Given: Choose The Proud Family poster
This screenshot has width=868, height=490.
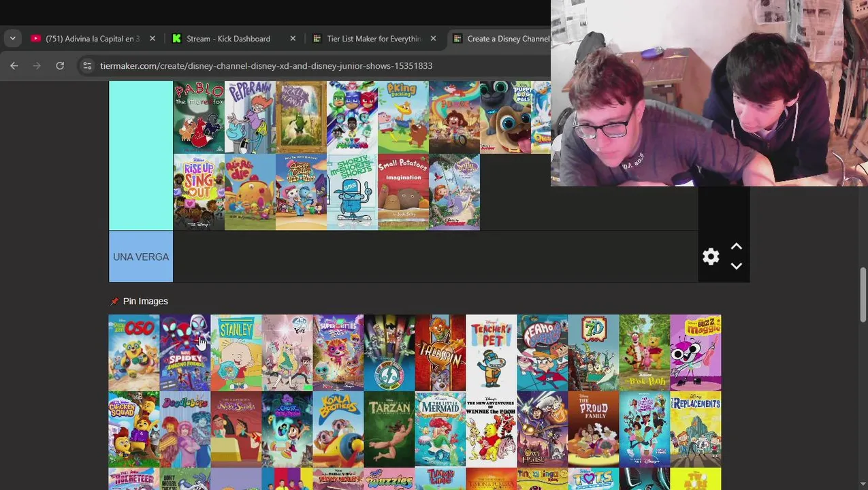Looking at the screenshot, I should point(594,429).
